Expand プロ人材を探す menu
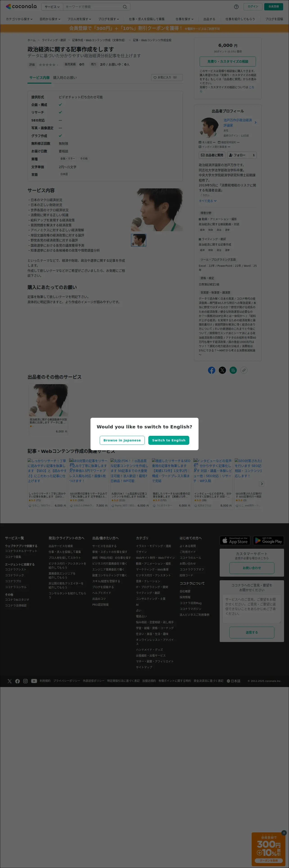Viewport: 289px width, 868px height. pos(79,19)
